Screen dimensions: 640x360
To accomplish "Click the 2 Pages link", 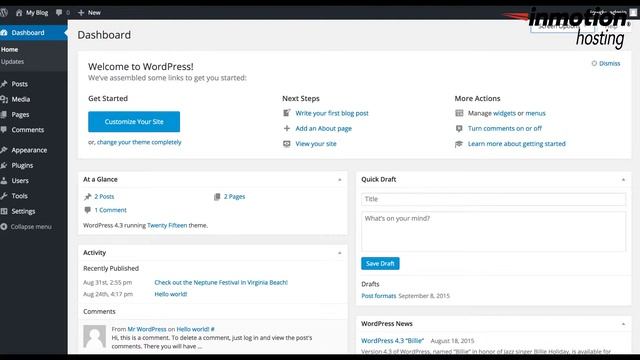I will [x=234, y=197].
